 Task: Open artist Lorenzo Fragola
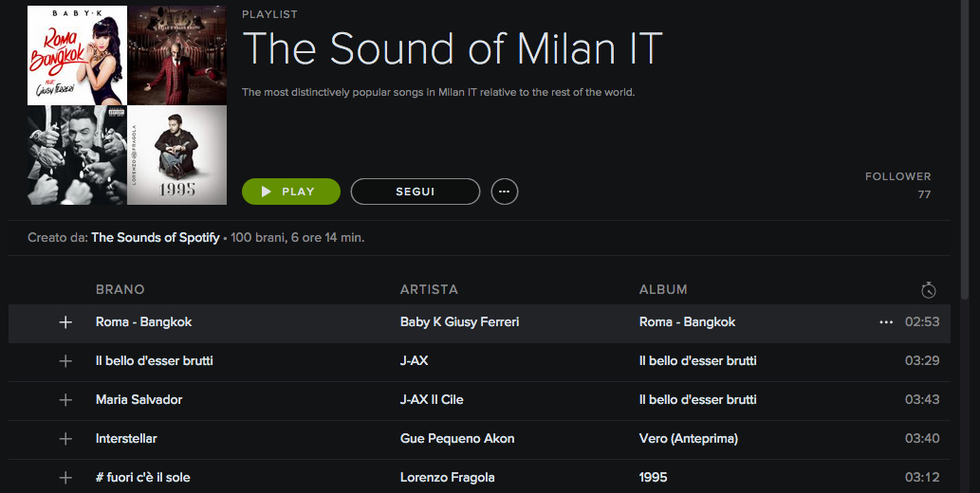click(x=448, y=477)
